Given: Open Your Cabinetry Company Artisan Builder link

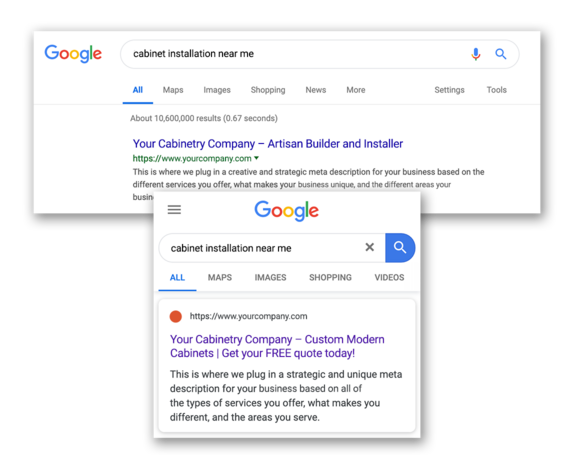Looking at the screenshot, I should click(x=268, y=144).
